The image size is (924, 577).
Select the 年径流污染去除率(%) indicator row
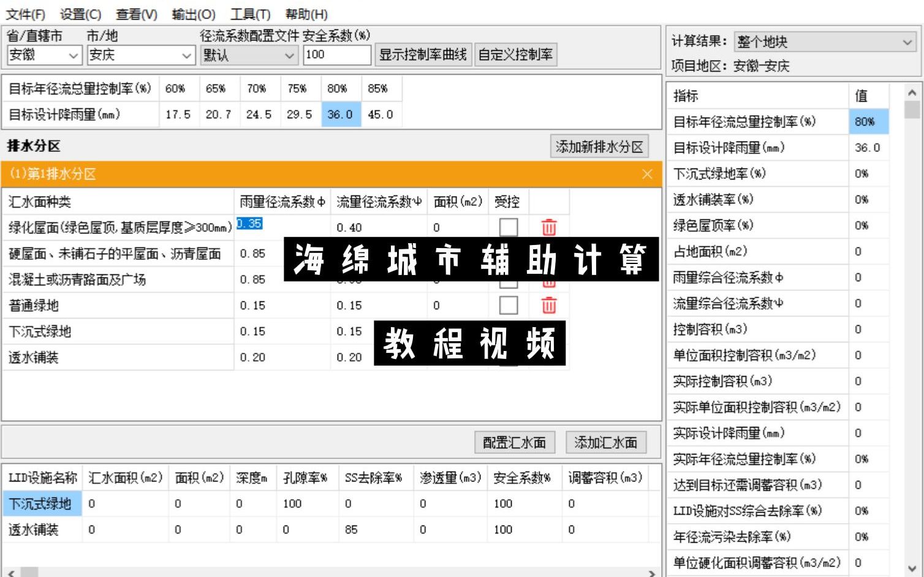(757, 537)
